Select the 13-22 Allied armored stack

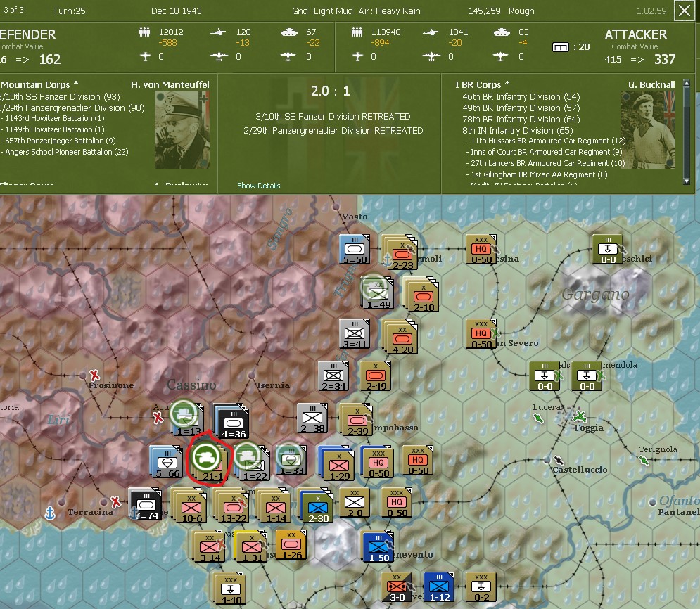click(230, 506)
